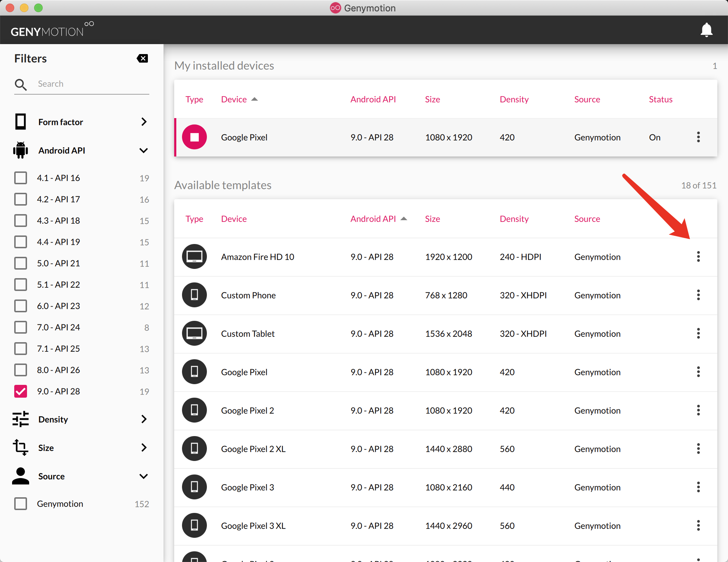Viewport: 728px width, 562px height.
Task: Click into the filter Search field
Action: 89,84
